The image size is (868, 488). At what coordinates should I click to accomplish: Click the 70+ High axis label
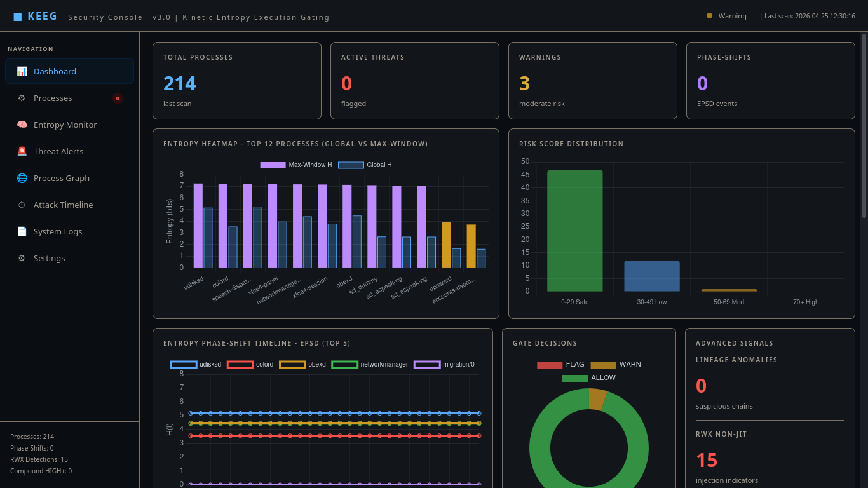coord(806,302)
